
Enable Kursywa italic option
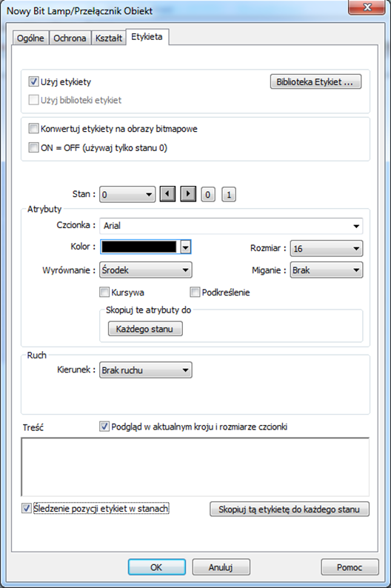104,292
